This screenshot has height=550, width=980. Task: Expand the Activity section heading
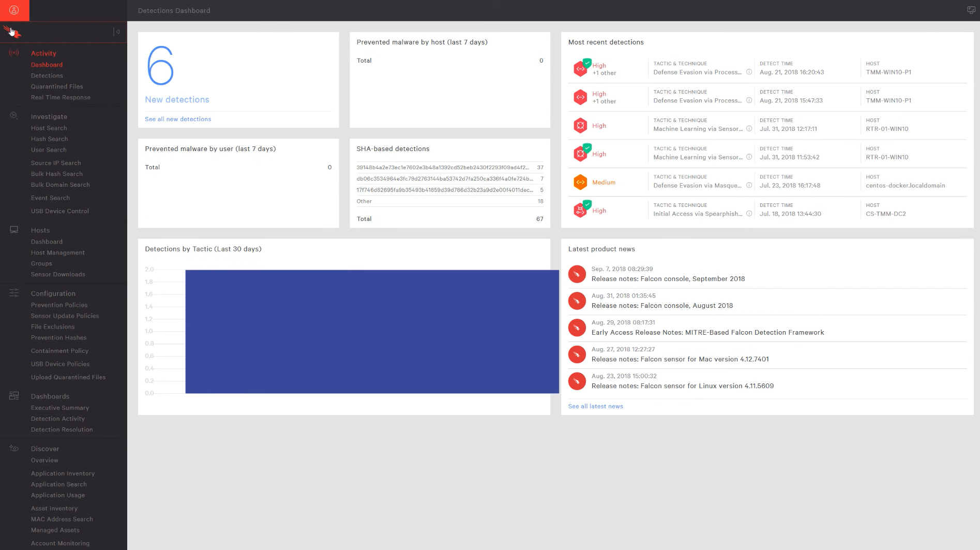click(43, 53)
